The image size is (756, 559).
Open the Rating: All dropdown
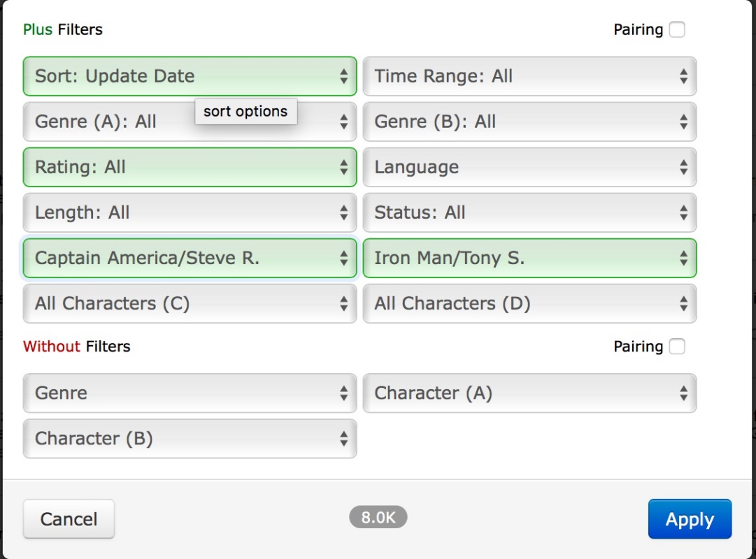tap(190, 167)
